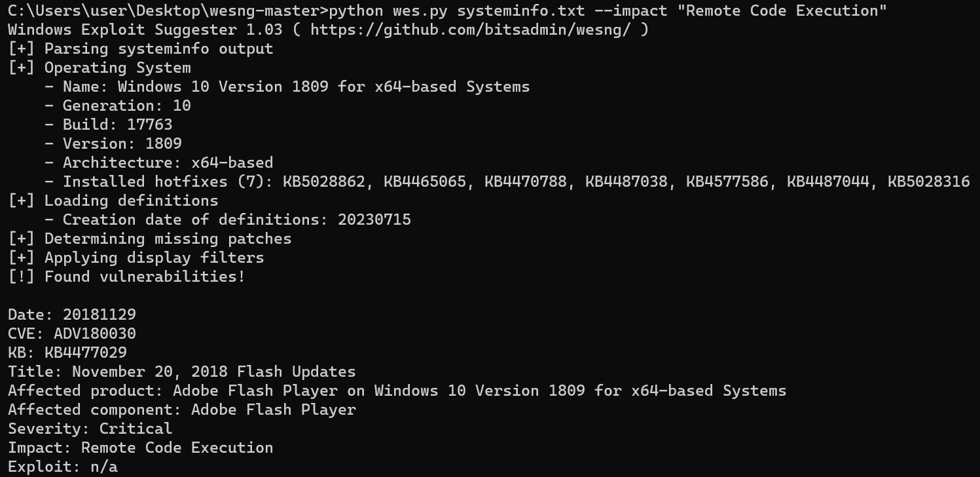This screenshot has width=980, height=477.
Task: Click the definitions creation date 20230715
Action: pyautogui.click(x=374, y=219)
